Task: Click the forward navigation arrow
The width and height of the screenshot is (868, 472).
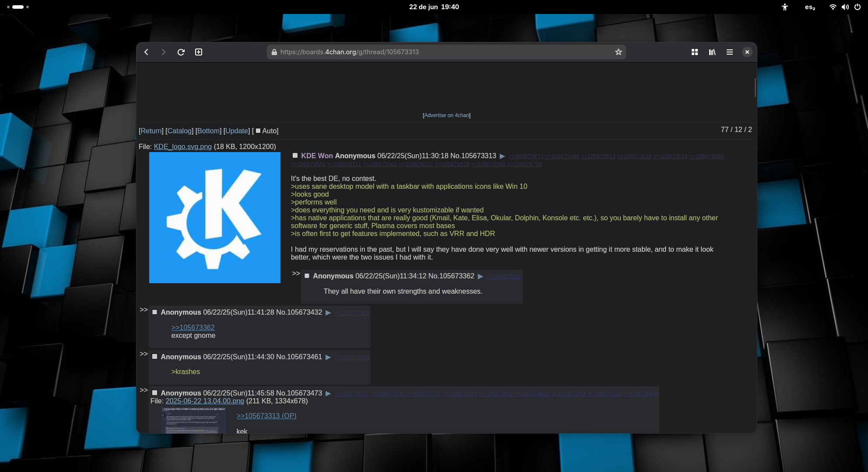Action: [163, 52]
